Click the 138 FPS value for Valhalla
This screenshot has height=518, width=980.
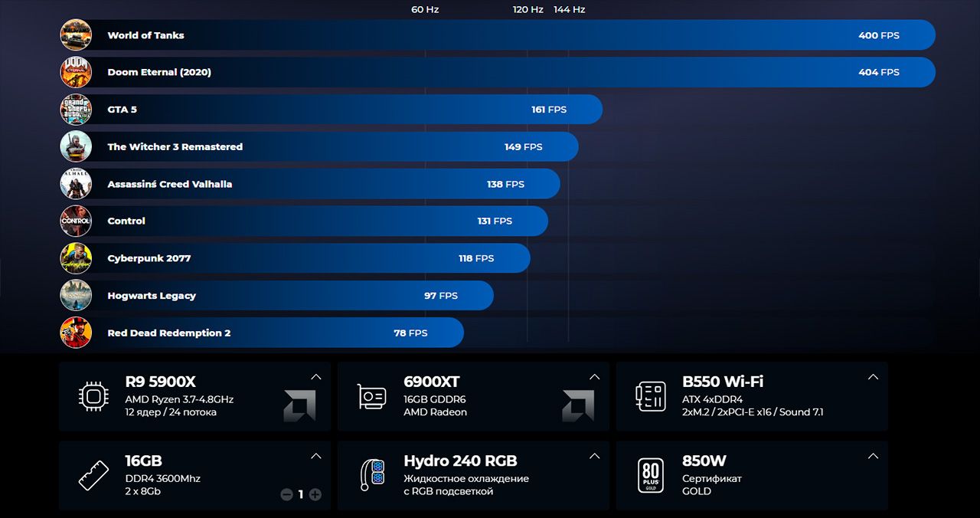coord(506,184)
